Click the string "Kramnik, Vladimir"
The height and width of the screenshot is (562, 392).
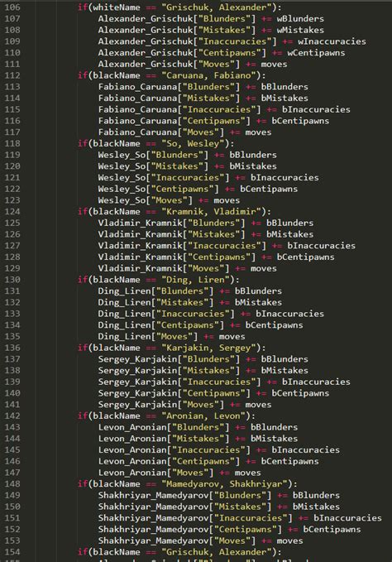[x=211, y=211]
